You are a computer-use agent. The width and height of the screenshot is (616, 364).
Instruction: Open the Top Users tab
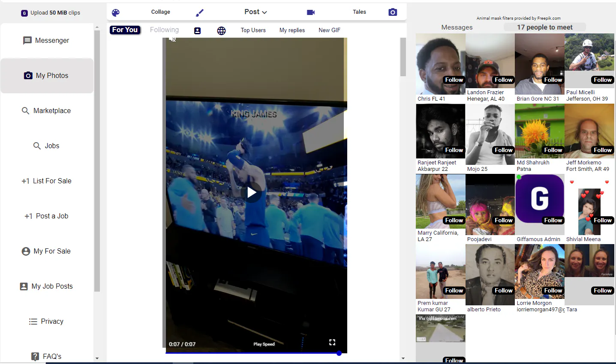253,30
